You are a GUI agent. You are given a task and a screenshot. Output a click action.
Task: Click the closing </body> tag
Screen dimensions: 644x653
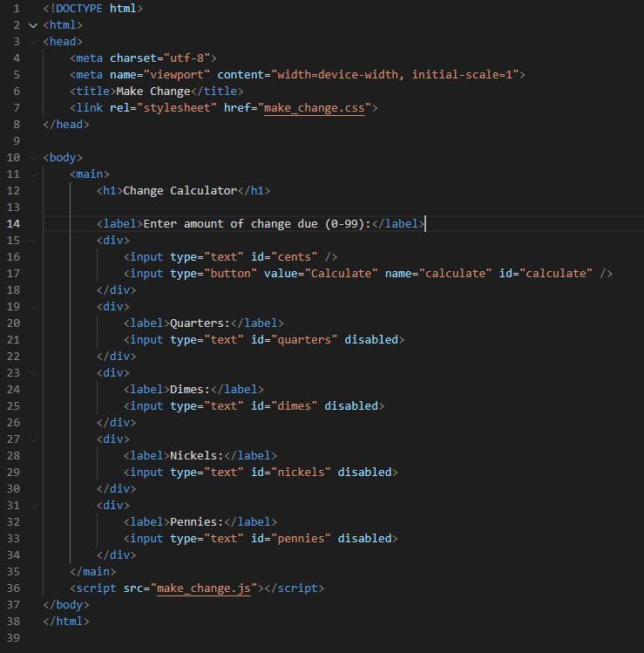(66, 605)
